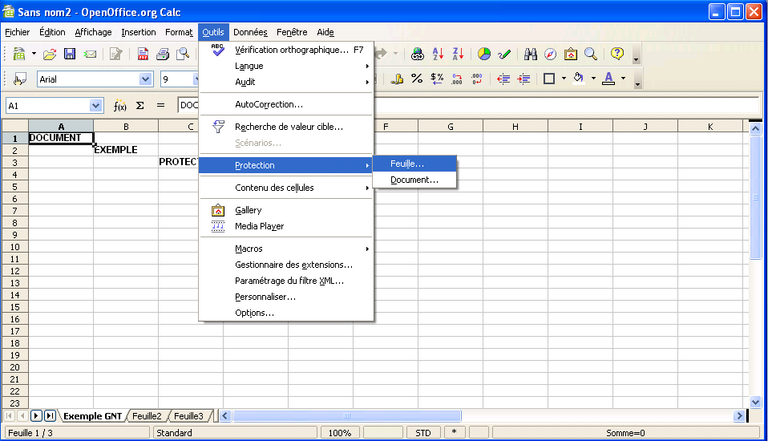Increase indent icon

(524, 79)
